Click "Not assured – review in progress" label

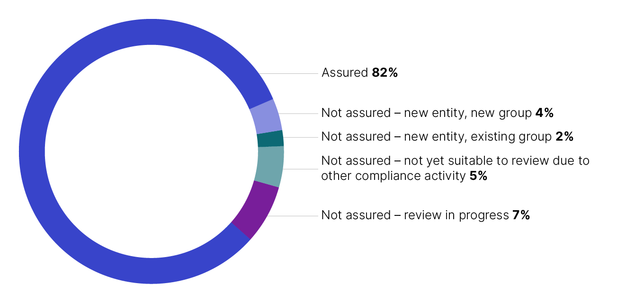[x=415, y=215]
